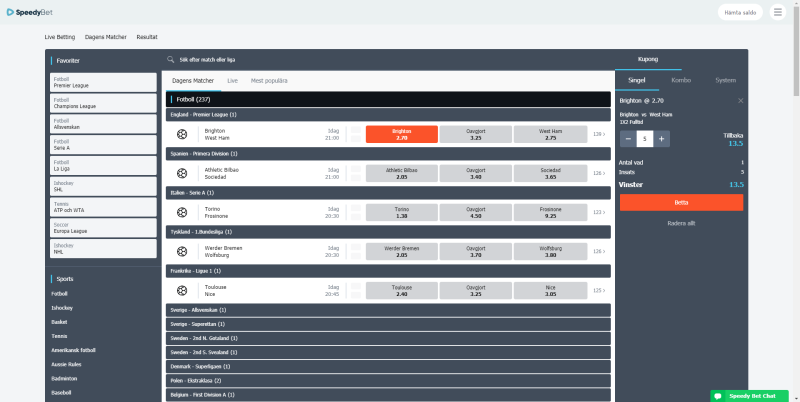The height and width of the screenshot is (402, 800).
Task: Switch to Mest populära tab
Action: [269, 81]
